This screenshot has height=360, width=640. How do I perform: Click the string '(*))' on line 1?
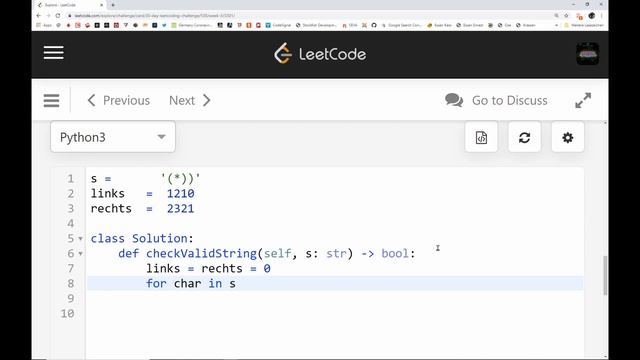pyautogui.click(x=180, y=178)
